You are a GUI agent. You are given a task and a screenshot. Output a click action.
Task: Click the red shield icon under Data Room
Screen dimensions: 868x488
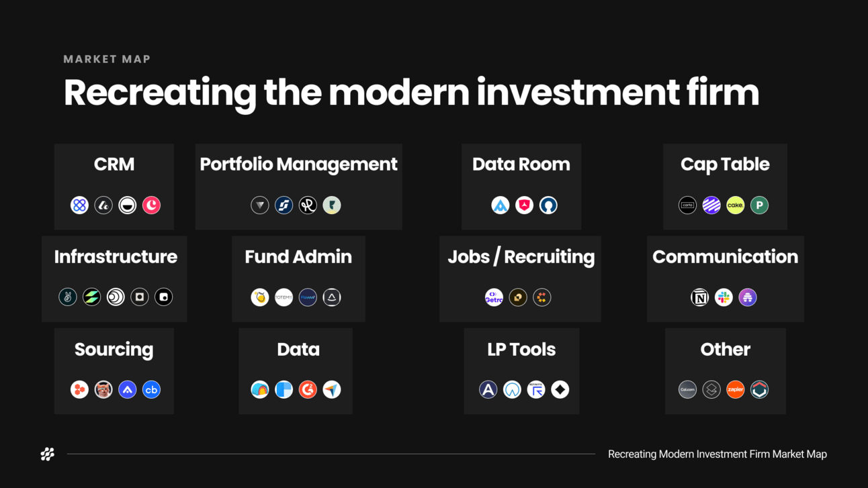[524, 205]
